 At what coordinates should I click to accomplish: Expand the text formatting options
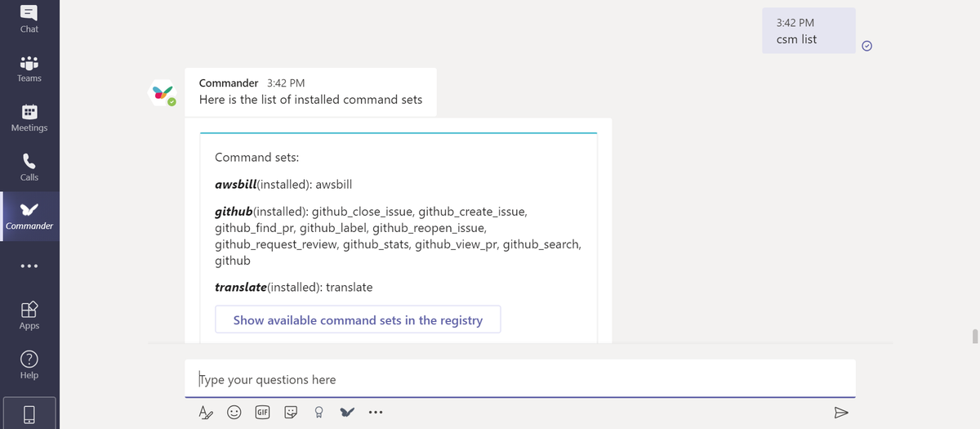click(x=205, y=413)
